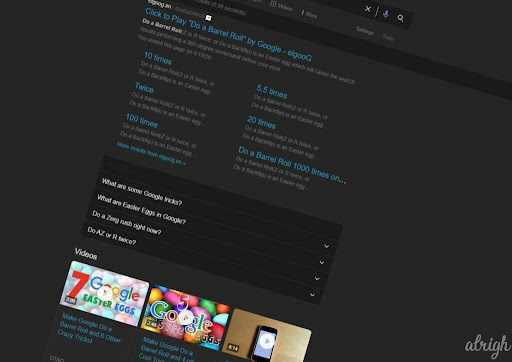Click the clear search X icon

click(x=368, y=9)
